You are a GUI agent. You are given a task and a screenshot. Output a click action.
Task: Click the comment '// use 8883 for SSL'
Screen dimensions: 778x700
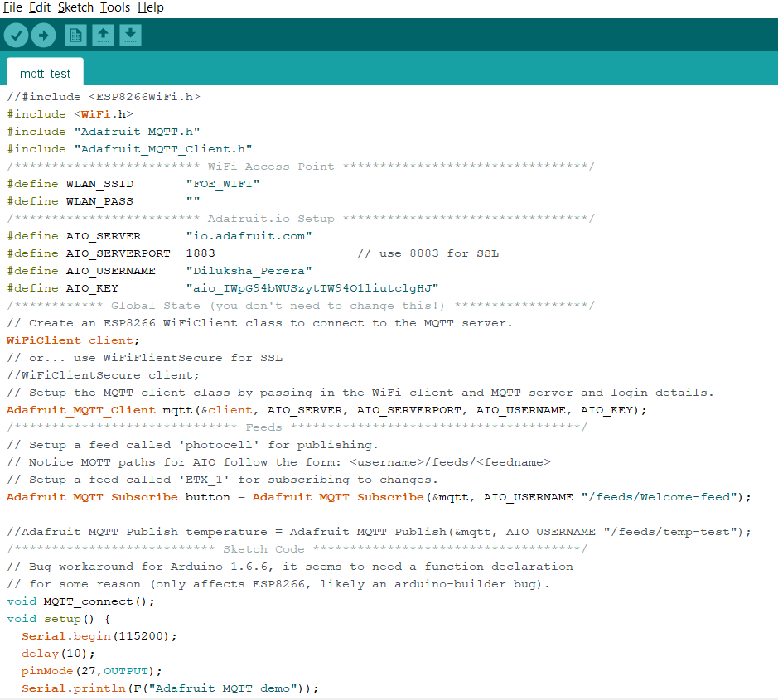(x=428, y=253)
